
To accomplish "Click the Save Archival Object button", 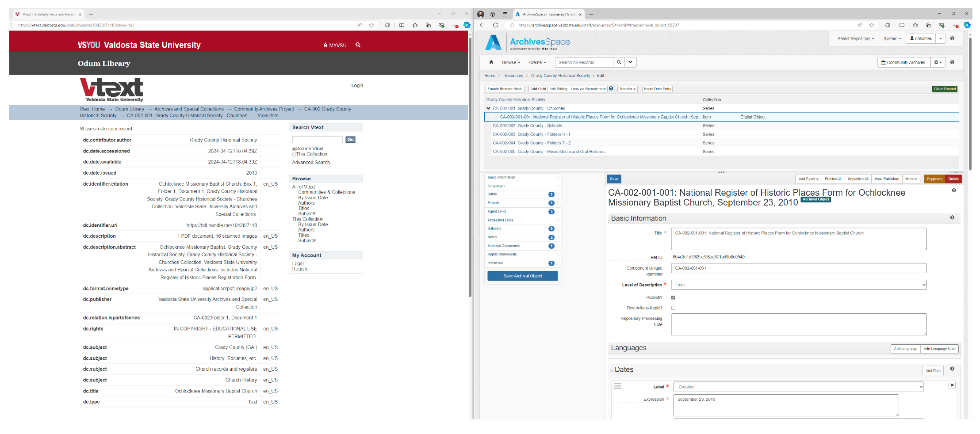I will pos(522,276).
